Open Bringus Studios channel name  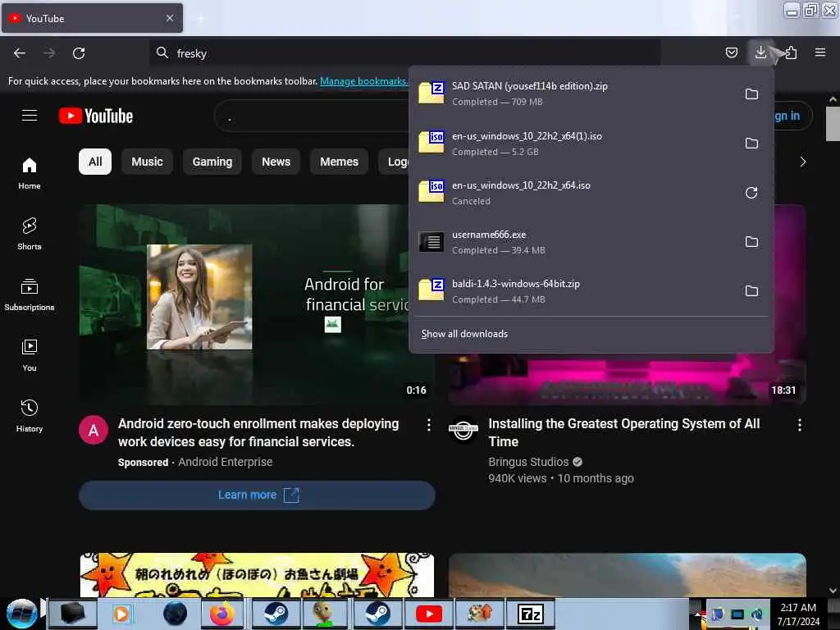click(528, 462)
